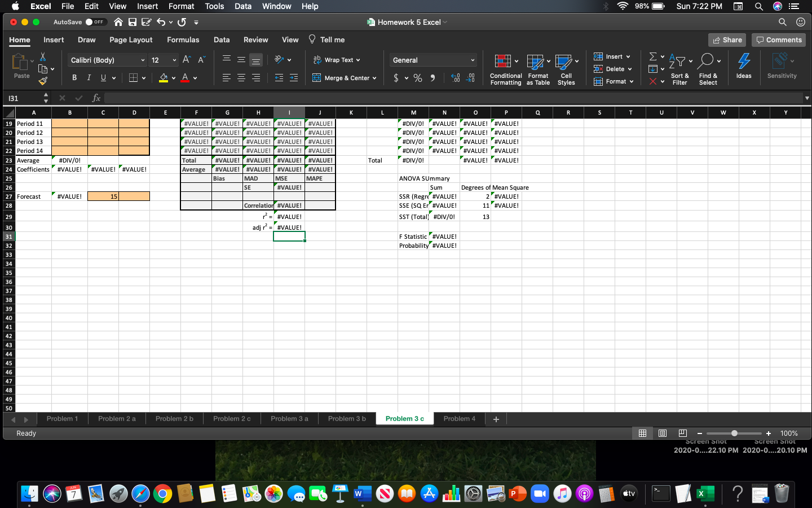Select the Cut scissors icon
This screenshot has height=508, width=812.
click(43, 57)
